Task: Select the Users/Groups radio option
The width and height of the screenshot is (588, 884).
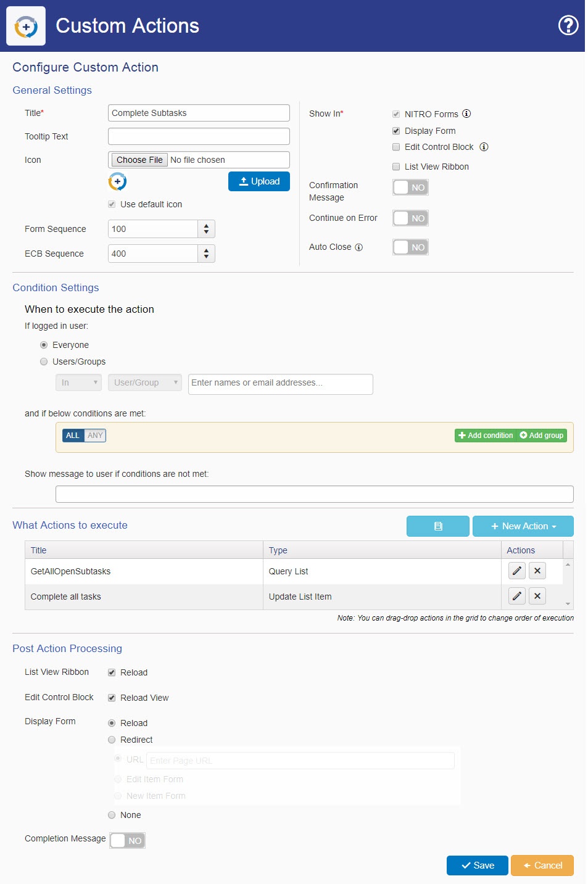Action: [x=44, y=361]
